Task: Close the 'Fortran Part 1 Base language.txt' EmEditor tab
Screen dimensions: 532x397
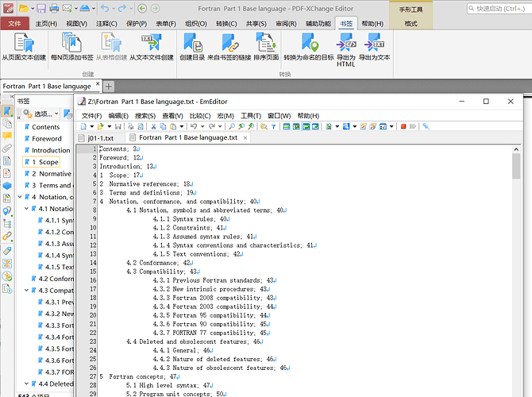Action: tap(245, 138)
